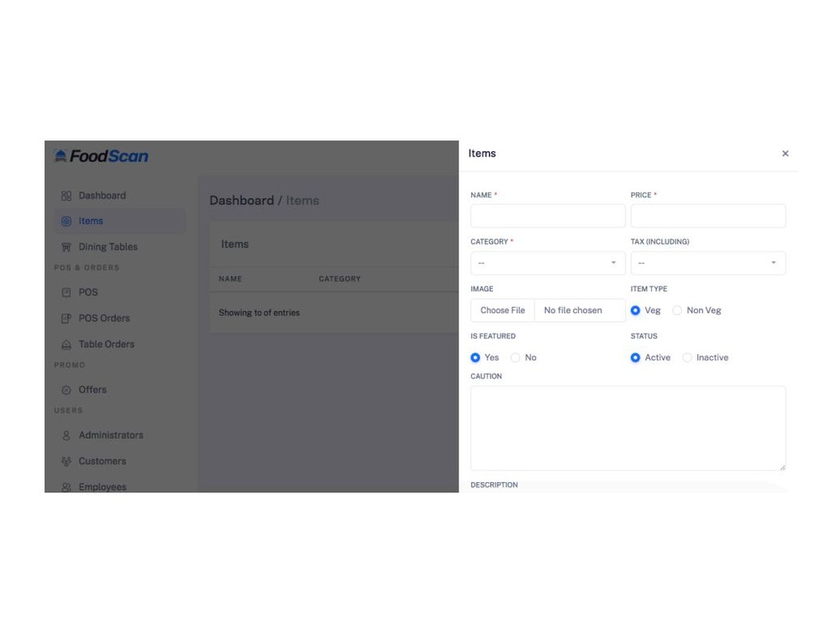This screenshot has height=630, width=840.
Task: Click the NAME column header
Action: coord(230,279)
